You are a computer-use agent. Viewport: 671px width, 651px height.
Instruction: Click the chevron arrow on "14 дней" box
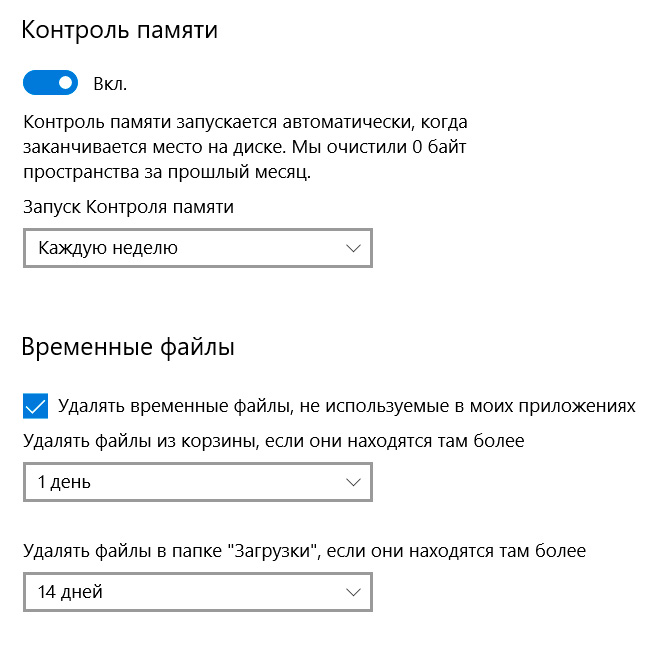[x=353, y=592]
